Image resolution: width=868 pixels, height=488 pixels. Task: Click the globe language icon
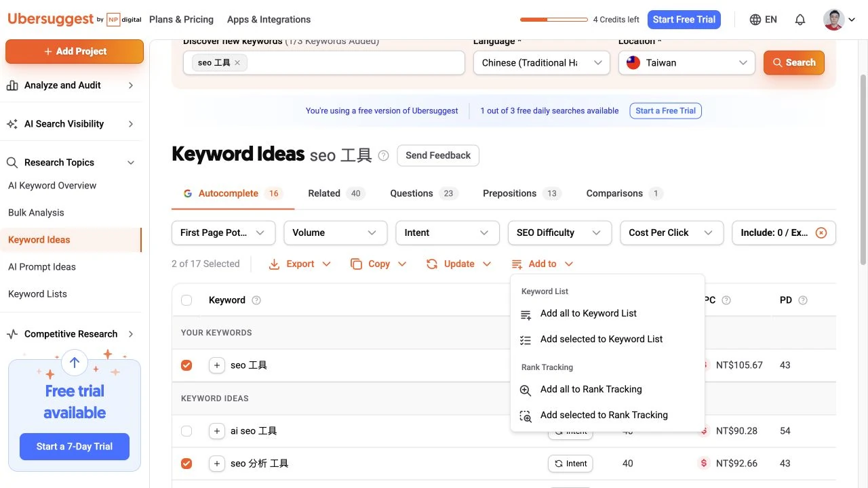[755, 20]
